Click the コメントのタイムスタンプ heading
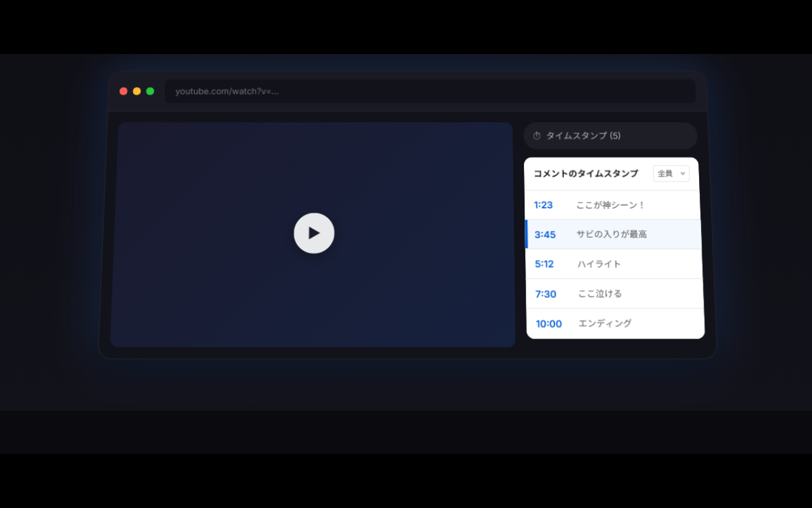 click(x=586, y=173)
